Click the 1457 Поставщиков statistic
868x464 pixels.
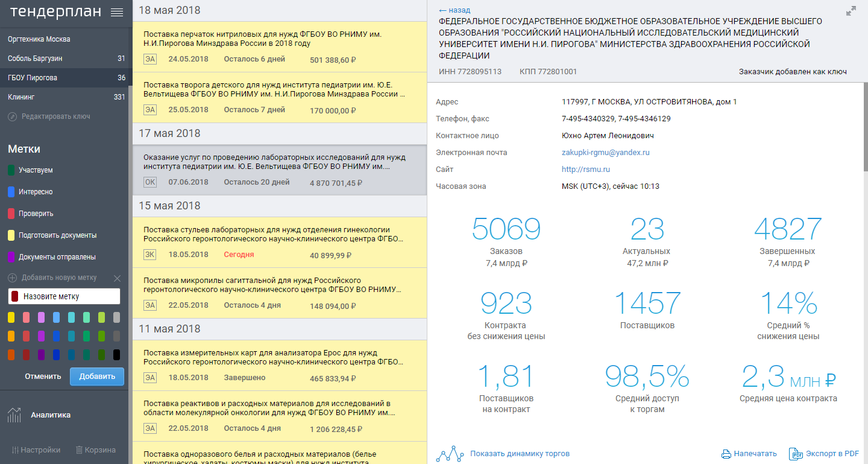tap(648, 311)
